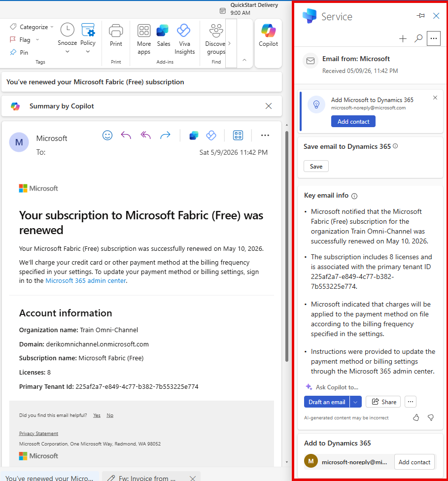The image size is (448, 481).
Task: Search using magnifier in Service pane
Action: point(418,38)
